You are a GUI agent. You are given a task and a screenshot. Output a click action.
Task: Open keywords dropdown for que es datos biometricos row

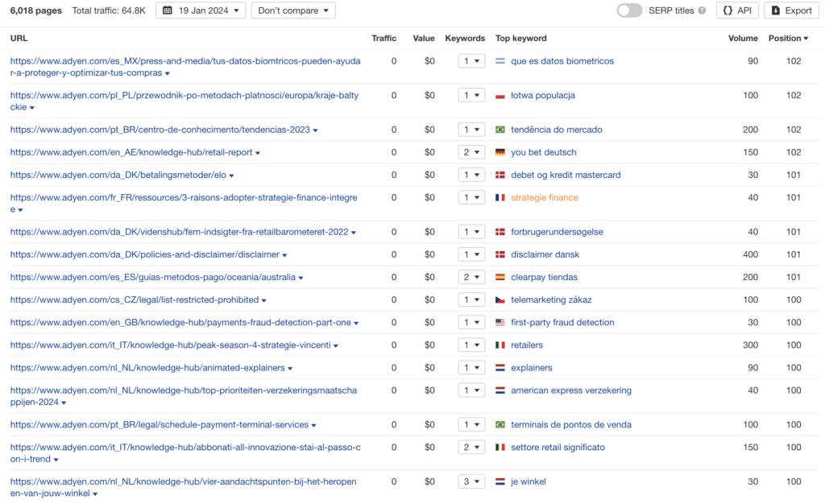click(x=471, y=61)
